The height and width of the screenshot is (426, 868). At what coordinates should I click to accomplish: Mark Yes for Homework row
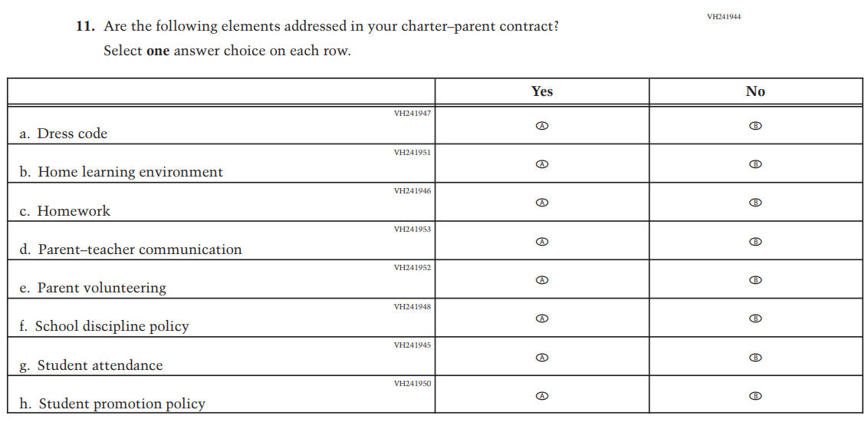pos(541,203)
